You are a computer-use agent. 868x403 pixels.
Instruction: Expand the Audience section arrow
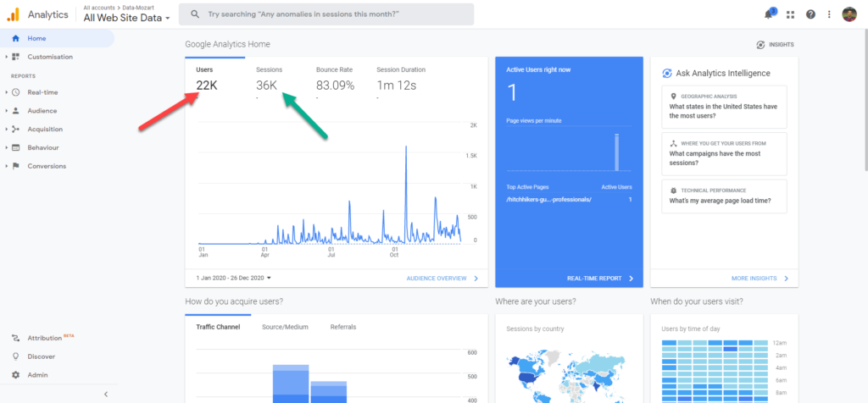(x=6, y=111)
